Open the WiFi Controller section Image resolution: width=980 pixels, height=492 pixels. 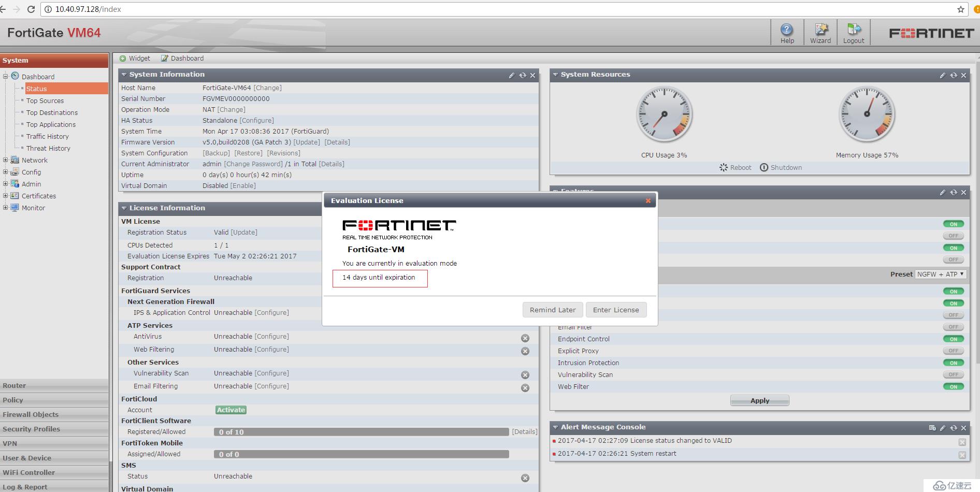click(x=54, y=473)
